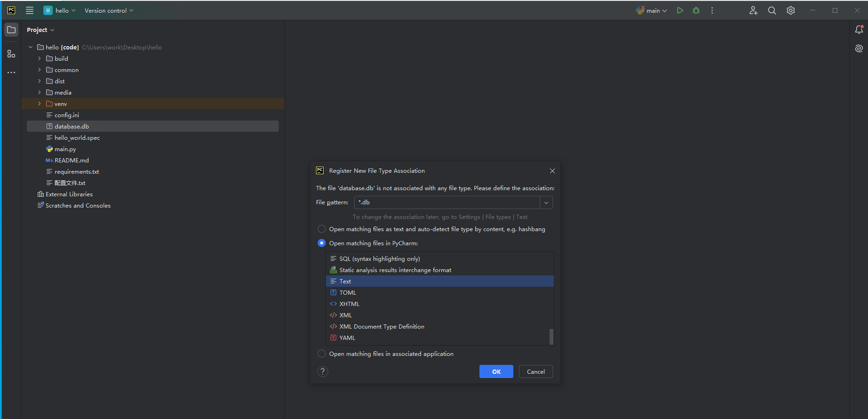Open Code With Me icon
This screenshot has height=419, width=868.
pyautogui.click(x=754, y=10)
